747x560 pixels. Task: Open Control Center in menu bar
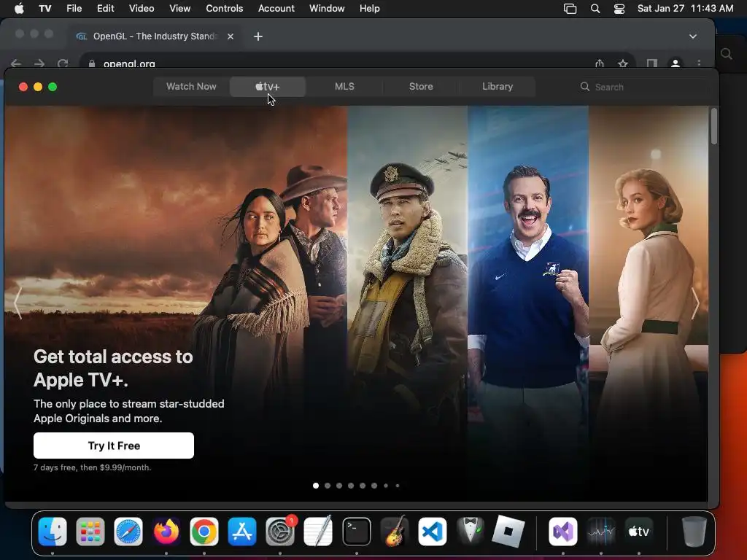click(x=619, y=9)
